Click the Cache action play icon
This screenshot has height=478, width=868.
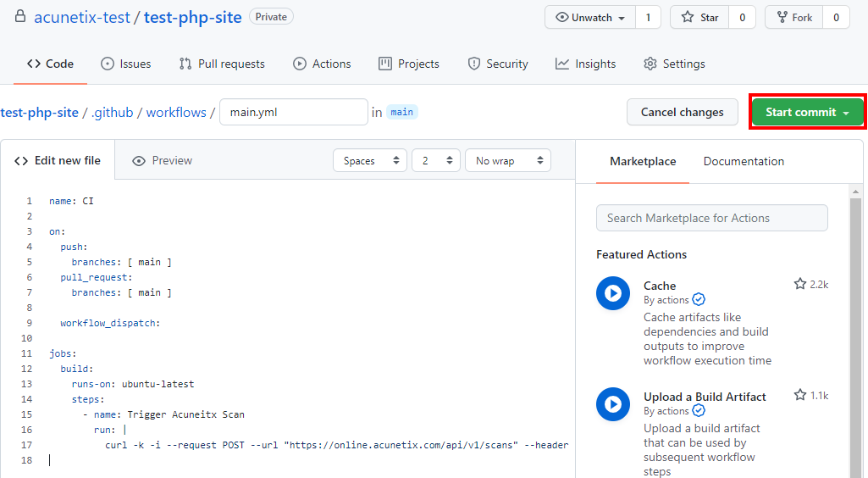coord(613,293)
